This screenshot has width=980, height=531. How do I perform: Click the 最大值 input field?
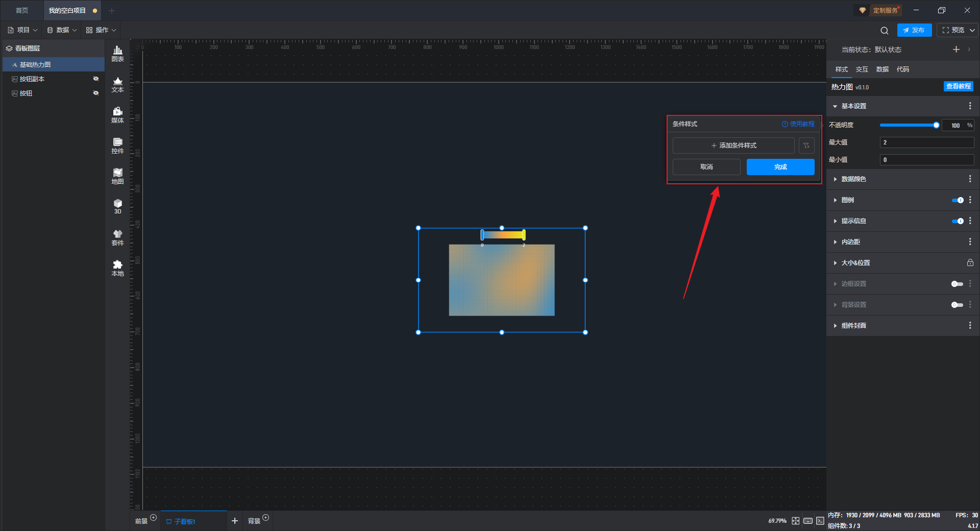[927, 142]
